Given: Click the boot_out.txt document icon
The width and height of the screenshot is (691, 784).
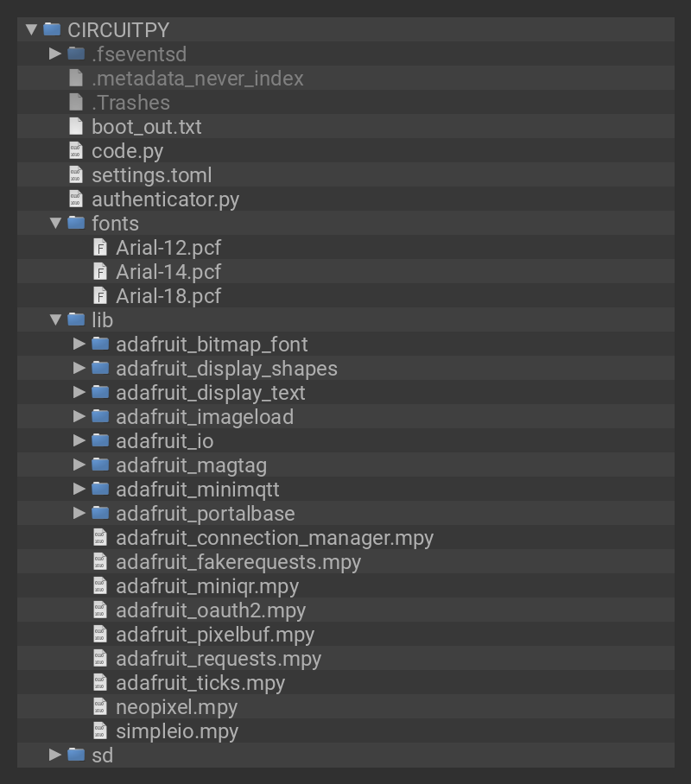Looking at the screenshot, I should tap(76, 127).
